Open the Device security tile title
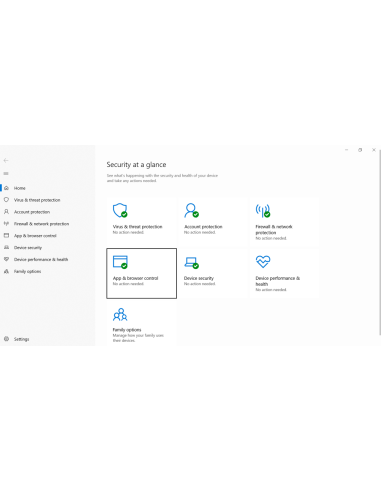The width and height of the screenshot is (381, 492). 199,278
